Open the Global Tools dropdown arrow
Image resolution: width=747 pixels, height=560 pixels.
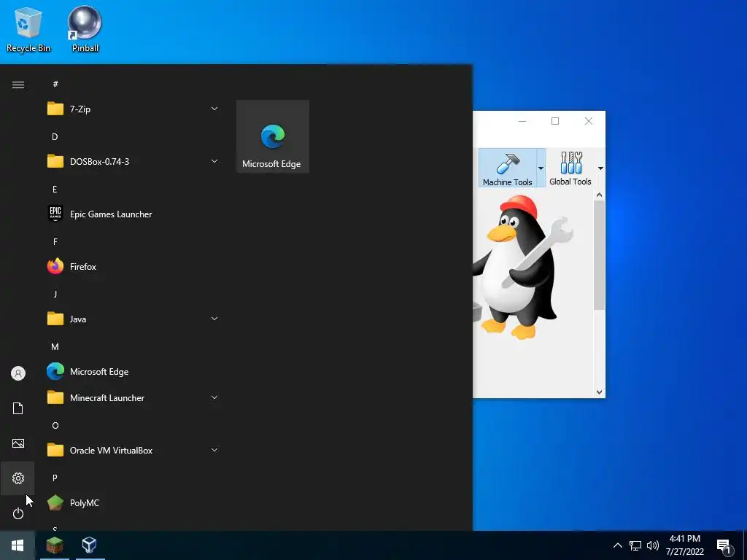600,168
